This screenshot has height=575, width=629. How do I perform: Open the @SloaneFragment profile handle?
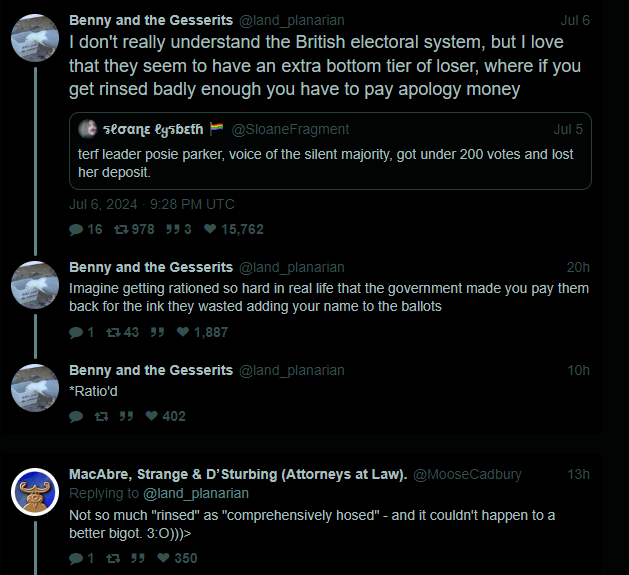290,129
